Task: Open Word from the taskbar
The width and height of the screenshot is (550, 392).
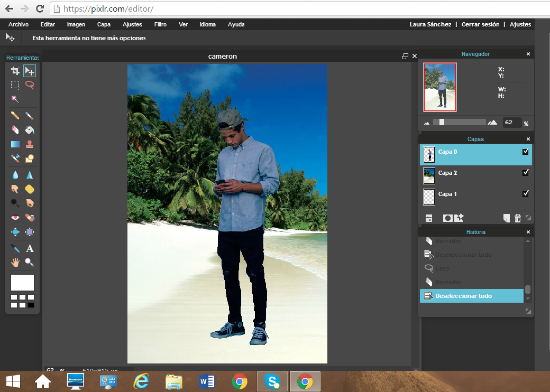Action: click(x=207, y=381)
